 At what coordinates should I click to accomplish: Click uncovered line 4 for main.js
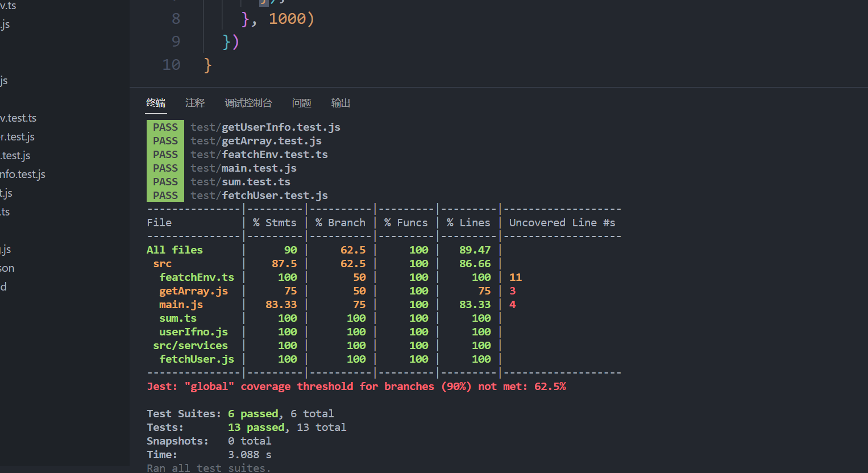click(513, 305)
